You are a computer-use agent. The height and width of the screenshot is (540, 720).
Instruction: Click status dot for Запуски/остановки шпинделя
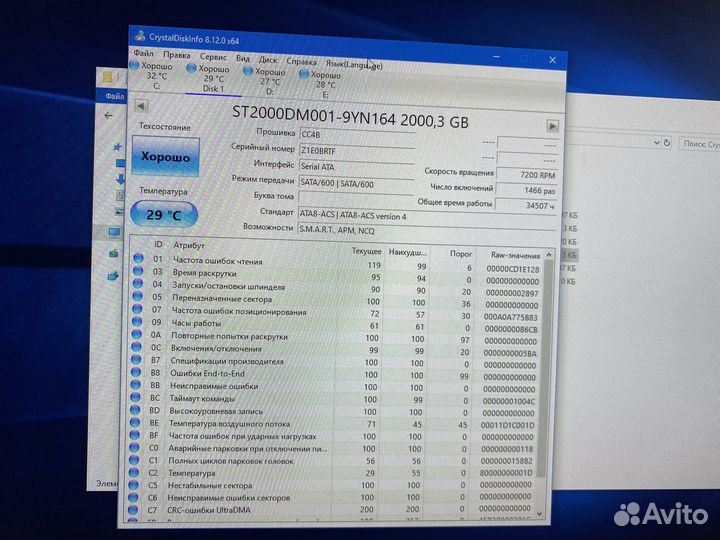point(138,283)
